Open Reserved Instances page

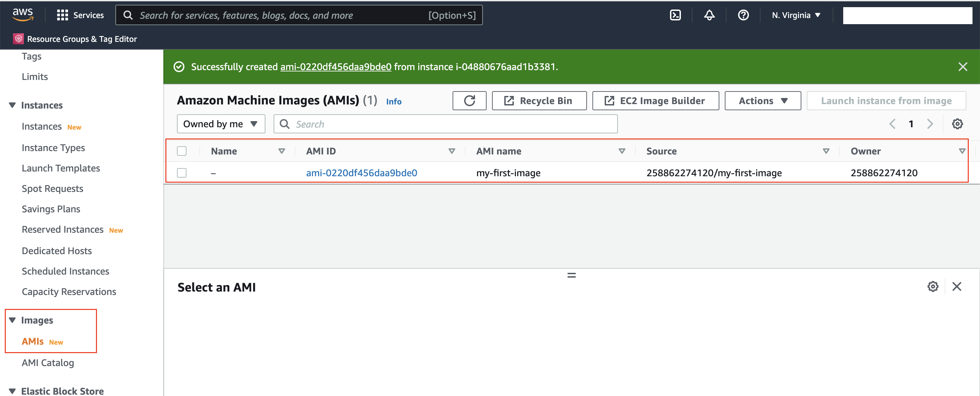(x=62, y=229)
